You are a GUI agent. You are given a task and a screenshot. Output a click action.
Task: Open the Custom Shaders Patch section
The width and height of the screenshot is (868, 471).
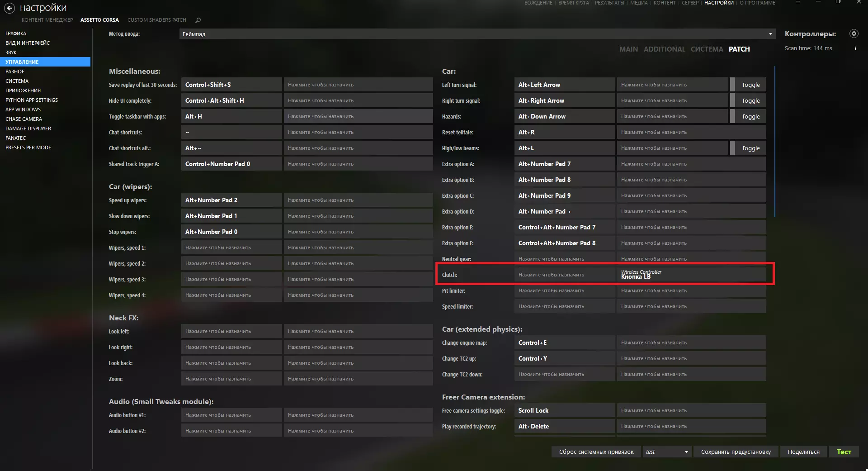click(157, 20)
